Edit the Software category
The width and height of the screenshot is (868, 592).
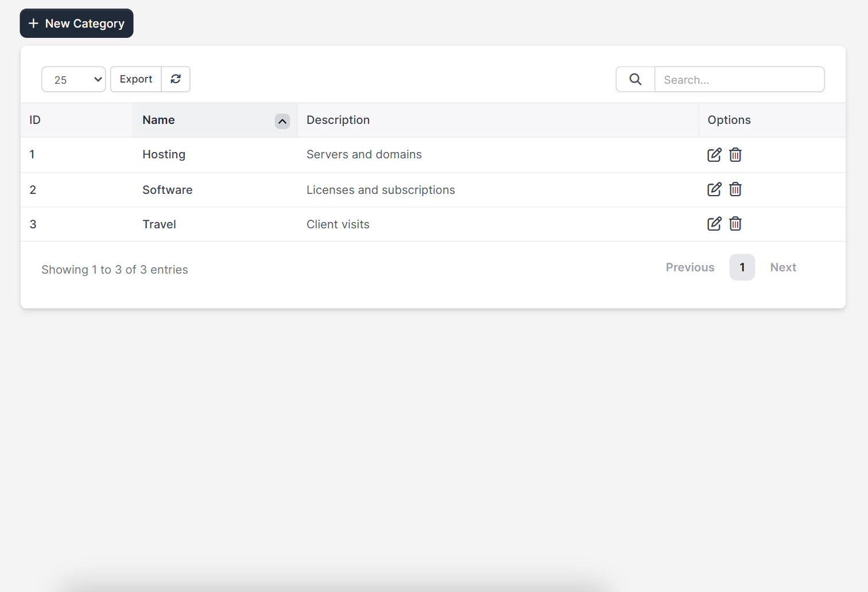pos(714,189)
